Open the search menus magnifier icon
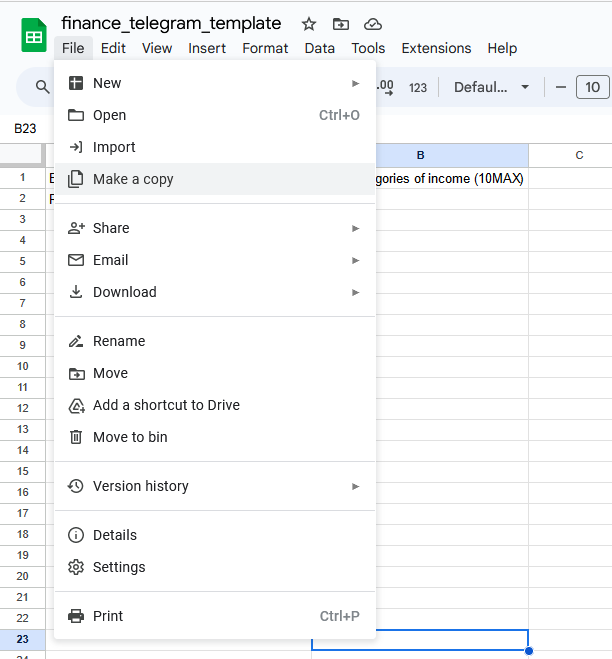The width and height of the screenshot is (612, 659). click(42, 87)
